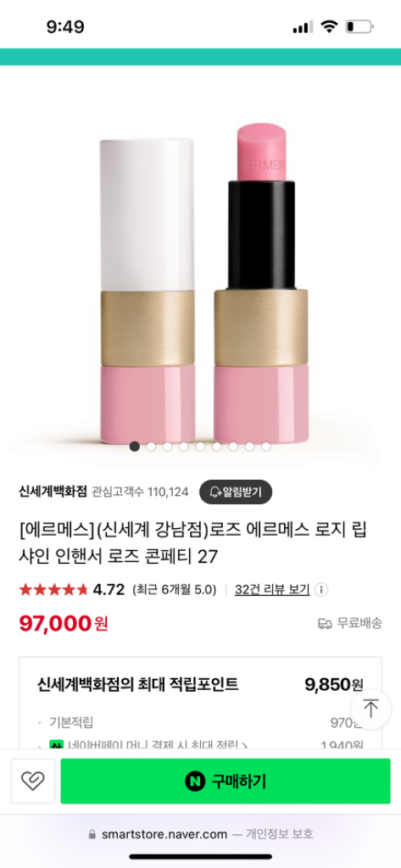Screen dimensions: 401x868
Task: Tap the green Naver Pay badge icon
Action: [x=54, y=744]
